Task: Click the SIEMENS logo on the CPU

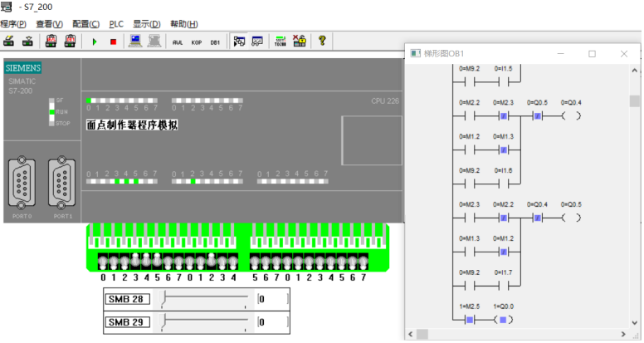Action: pyautogui.click(x=23, y=68)
